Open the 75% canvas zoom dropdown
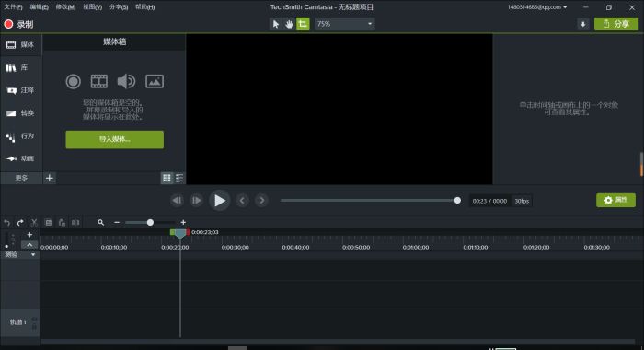This screenshot has height=350, width=644. (345, 24)
